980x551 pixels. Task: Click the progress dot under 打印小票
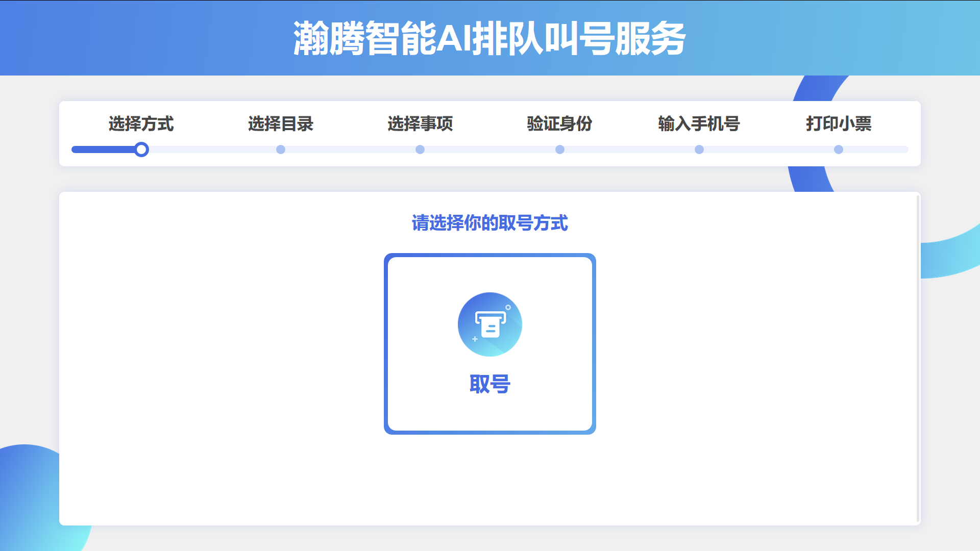click(839, 149)
